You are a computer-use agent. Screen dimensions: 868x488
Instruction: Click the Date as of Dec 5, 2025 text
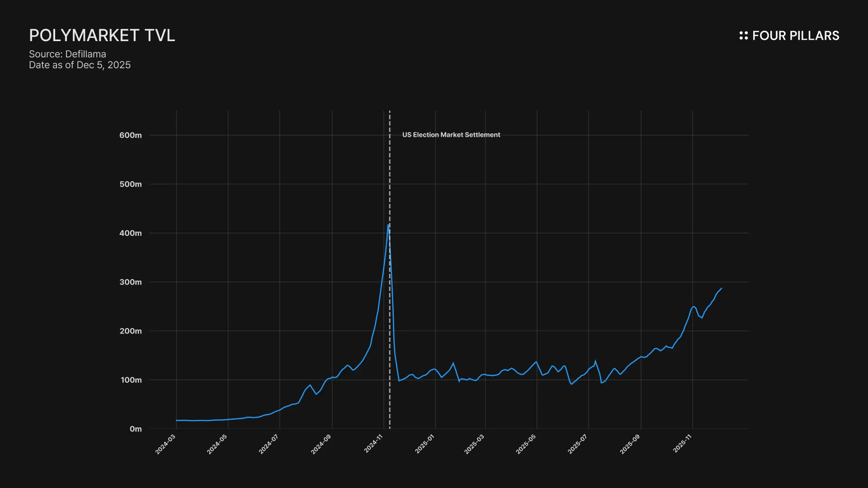click(x=80, y=65)
